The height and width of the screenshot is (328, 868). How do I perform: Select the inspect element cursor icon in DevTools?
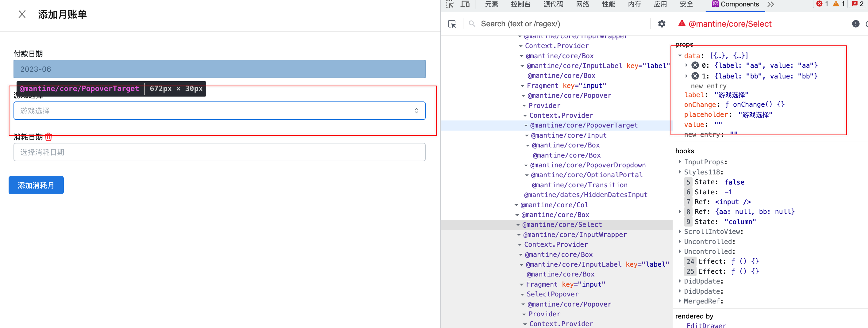(x=450, y=4)
